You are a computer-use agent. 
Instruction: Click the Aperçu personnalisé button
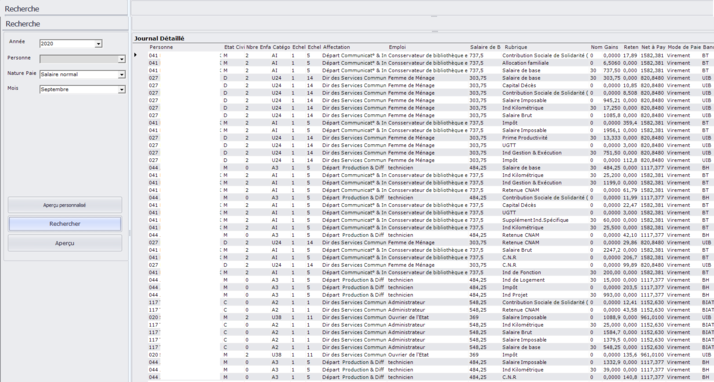pyautogui.click(x=65, y=205)
